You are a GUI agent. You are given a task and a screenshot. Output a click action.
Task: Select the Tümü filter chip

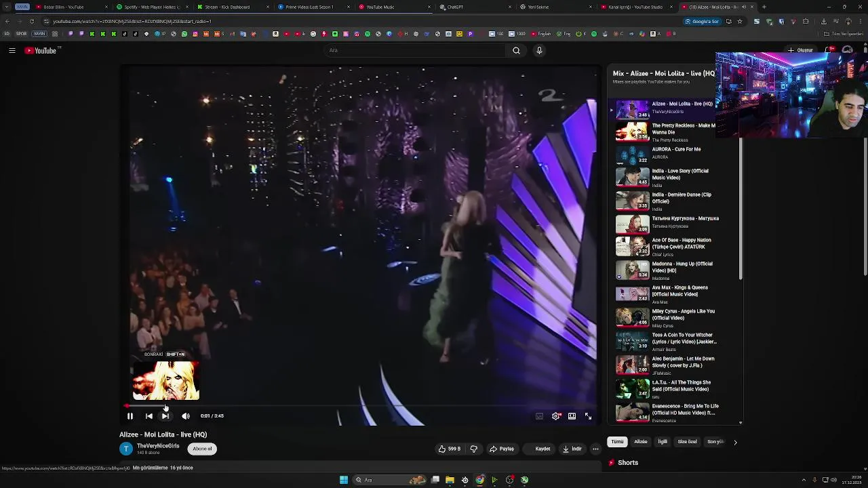(x=617, y=442)
